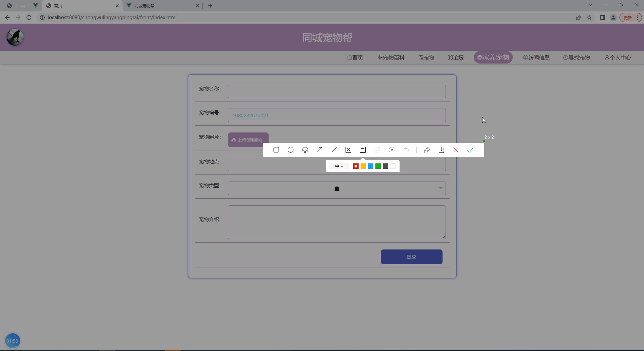Click the 宠物名称 input field
This screenshot has height=351, width=644.
pyautogui.click(x=337, y=91)
